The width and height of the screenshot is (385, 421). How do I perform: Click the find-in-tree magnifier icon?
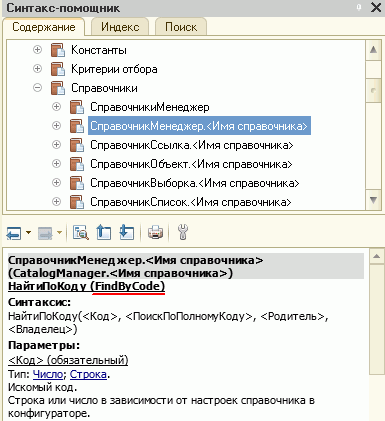(81, 233)
